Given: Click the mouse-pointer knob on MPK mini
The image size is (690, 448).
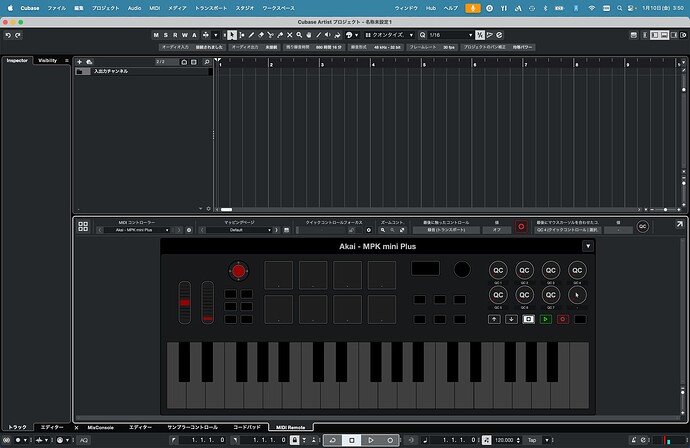Looking at the screenshot, I should 577,295.
